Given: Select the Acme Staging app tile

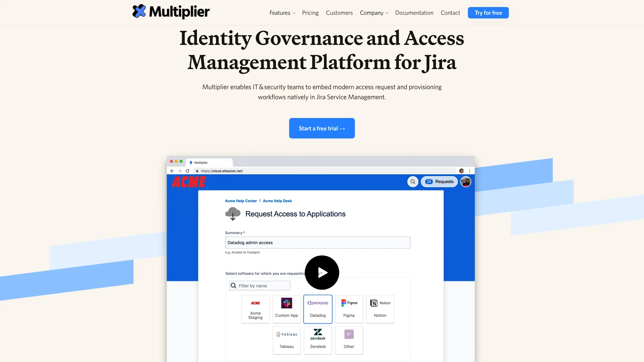Looking at the screenshot, I should point(255,309).
